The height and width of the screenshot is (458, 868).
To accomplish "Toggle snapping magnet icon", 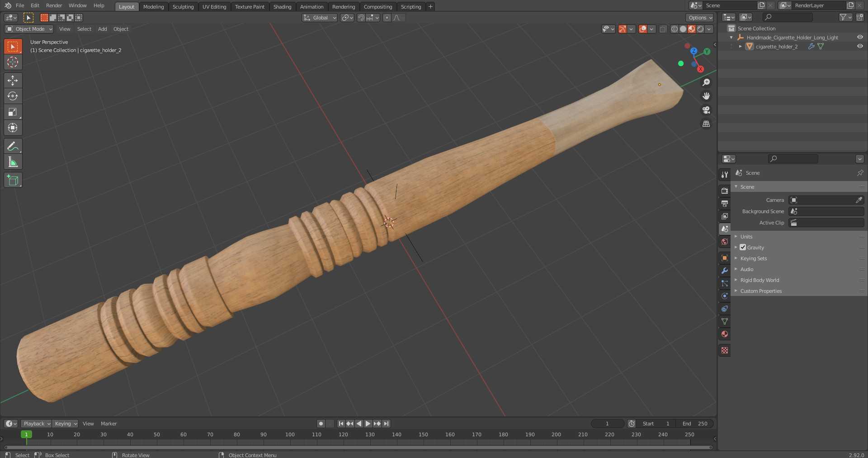I will coord(361,18).
